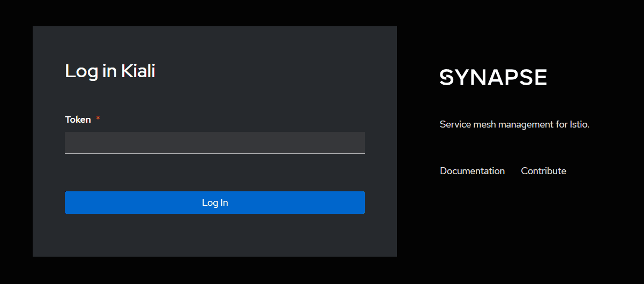The width and height of the screenshot is (644, 284).
Task: Visit Kiali Documentation from the right panel
Action: coord(472,171)
